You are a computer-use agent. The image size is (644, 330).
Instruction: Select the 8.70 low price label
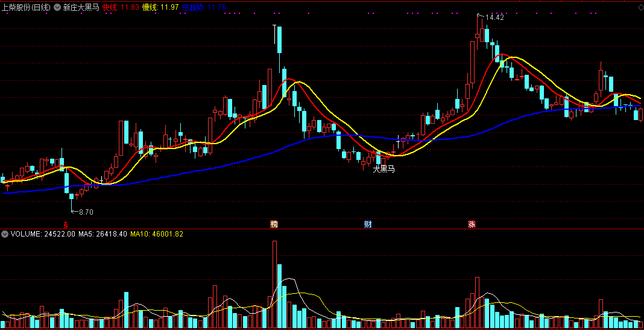click(x=86, y=212)
